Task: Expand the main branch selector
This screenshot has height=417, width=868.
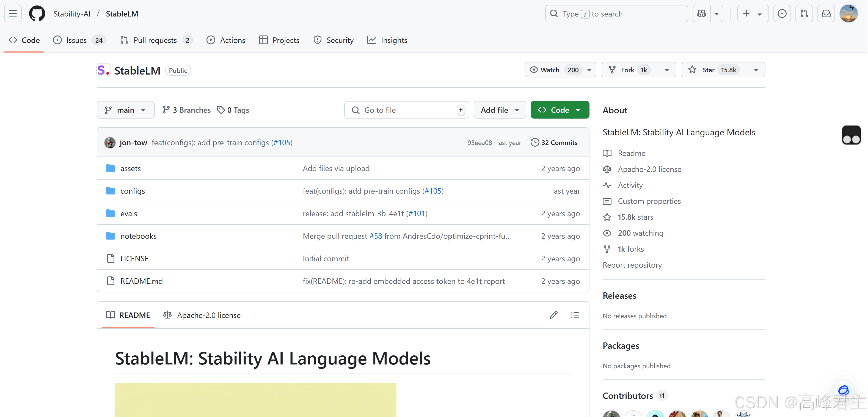Action: click(x=125, y=110)
